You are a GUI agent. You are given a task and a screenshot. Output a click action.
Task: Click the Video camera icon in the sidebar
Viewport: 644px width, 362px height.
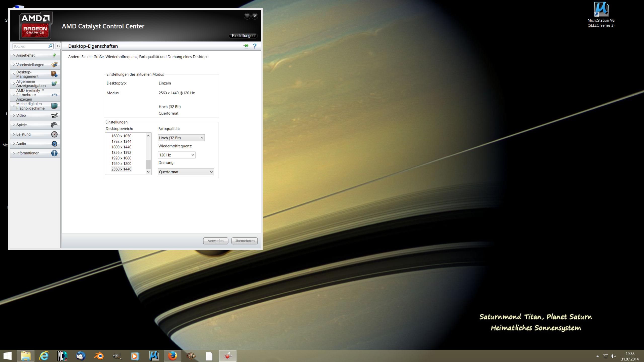point(54,115)
